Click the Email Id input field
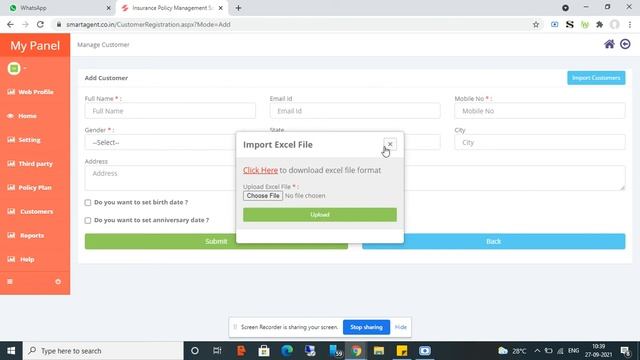This screenshot has height=360, width=640. click(355, 111)
